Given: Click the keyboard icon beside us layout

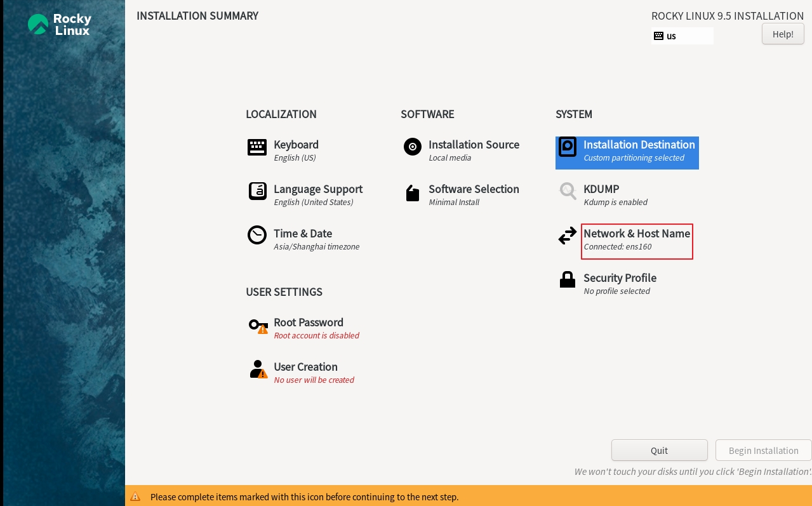Looking at the screenshot, I should [658, 36].
